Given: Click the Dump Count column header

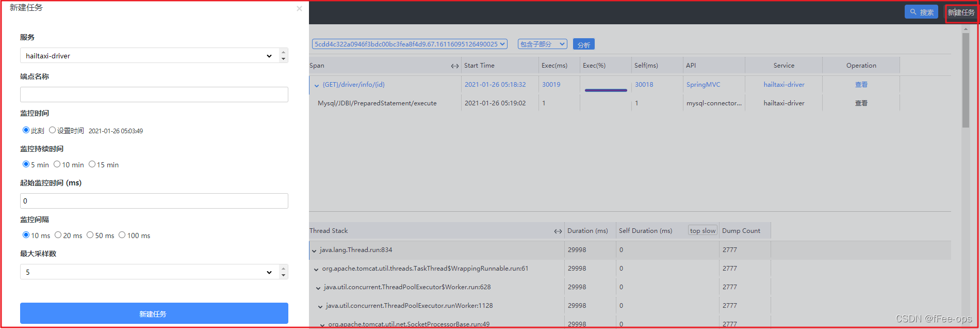Looking at the screenshot, I should click(741, 231).
